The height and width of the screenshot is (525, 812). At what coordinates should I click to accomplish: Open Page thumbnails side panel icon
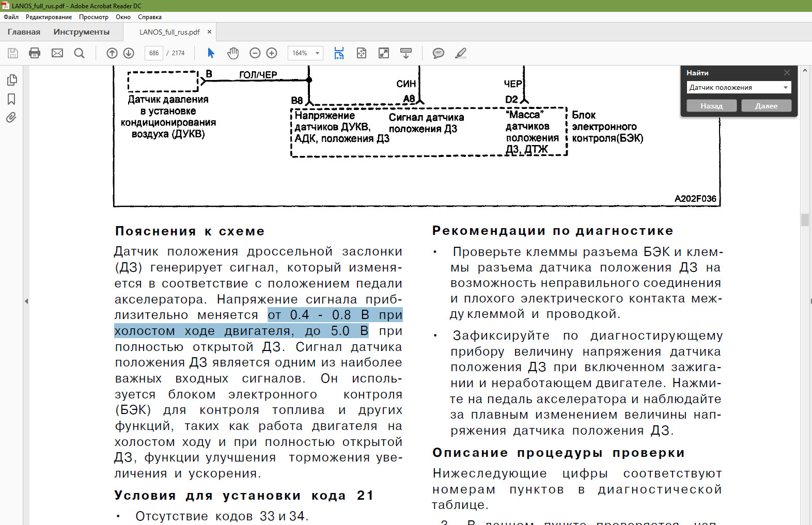pyautogui.click(x=11, y=80)
